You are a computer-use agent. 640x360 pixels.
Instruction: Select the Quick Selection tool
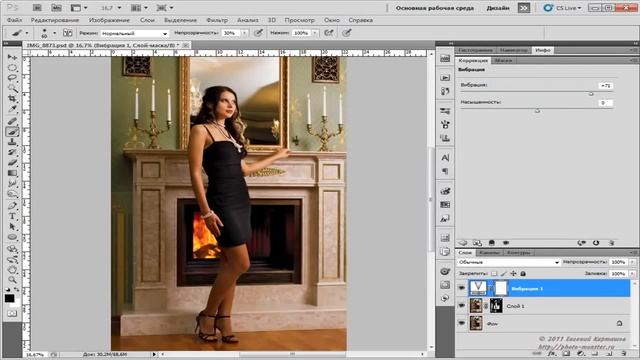[x=12, y=88]
